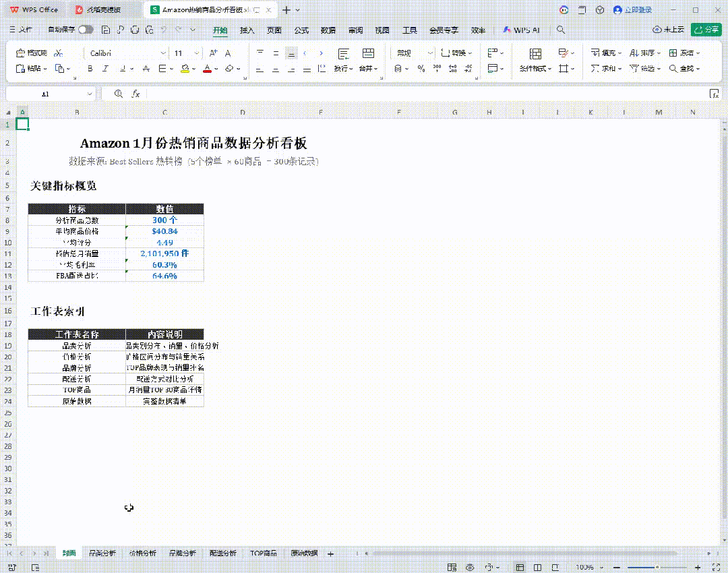This screenshot has width=728, height=573.
Task: Click the Save icon in quick toolbar
Action: (x=106, y=30)
